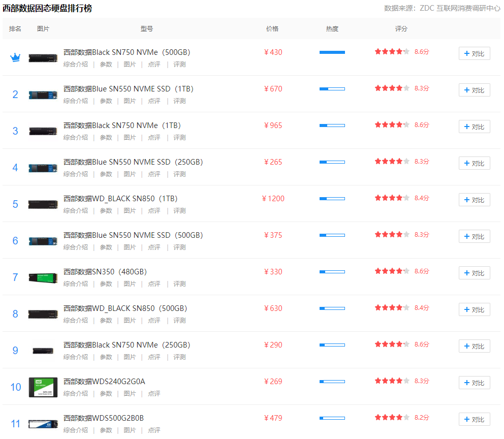The height and width of the screenshot is (439, 504).
Task: Click the WDS240G2G0A green drive thumbnail
Action: point(43,387)
